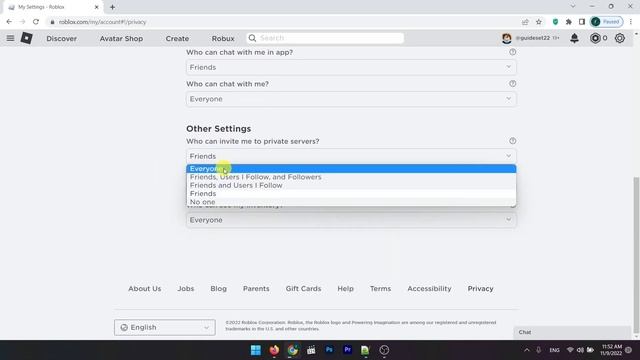Switch to Chrome in the taskbar
The height and width of the screenshot is (360, 640).
click(x=293, y=350)
